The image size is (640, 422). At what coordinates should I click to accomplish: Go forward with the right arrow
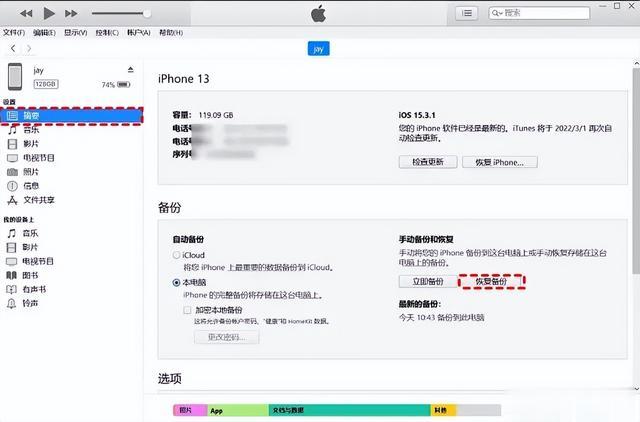tap(29, 49)
